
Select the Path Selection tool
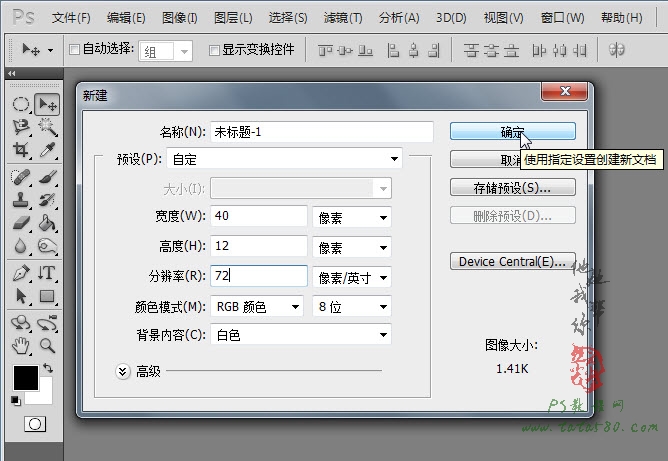(x=20, y=296)
